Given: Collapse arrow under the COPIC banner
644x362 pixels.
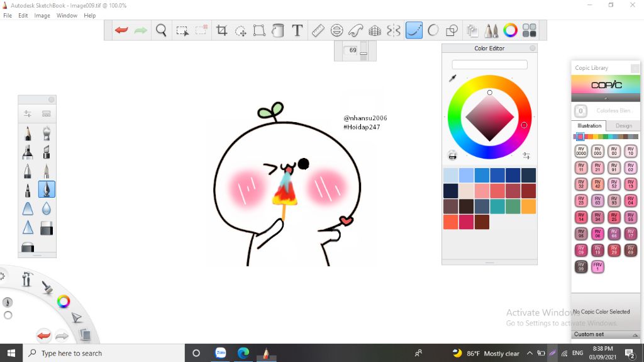Looking at the screenshot, I should click(x=606, y=98).
